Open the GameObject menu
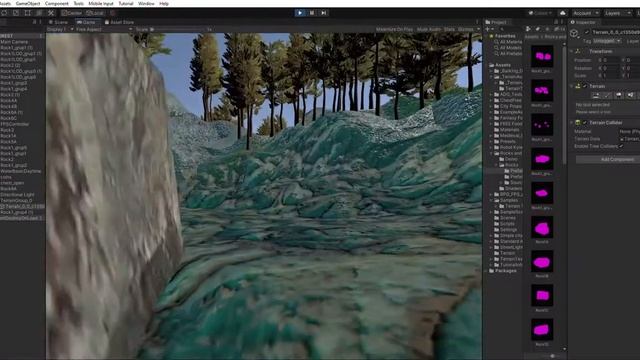Screen dimensions: 640x360 point(28,3)
